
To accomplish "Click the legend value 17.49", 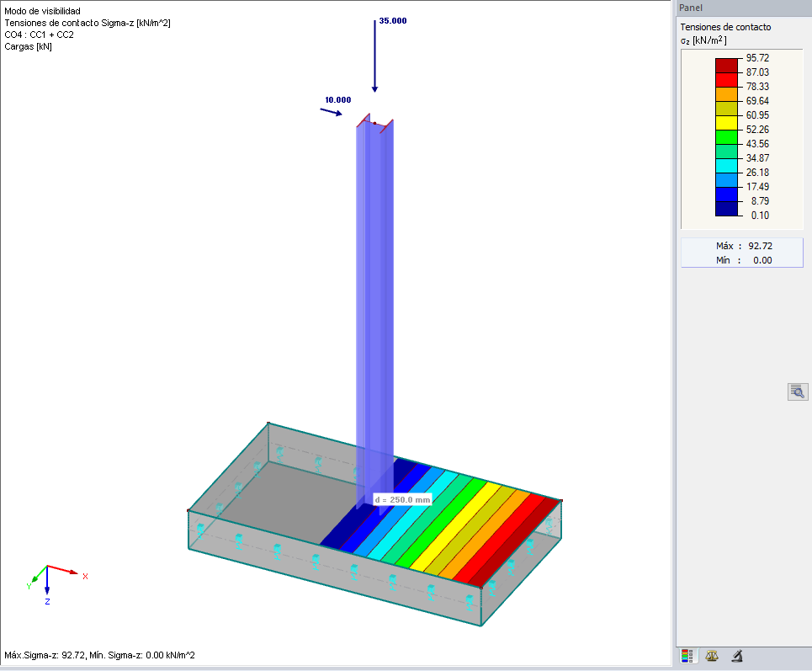I will (757, 187).
